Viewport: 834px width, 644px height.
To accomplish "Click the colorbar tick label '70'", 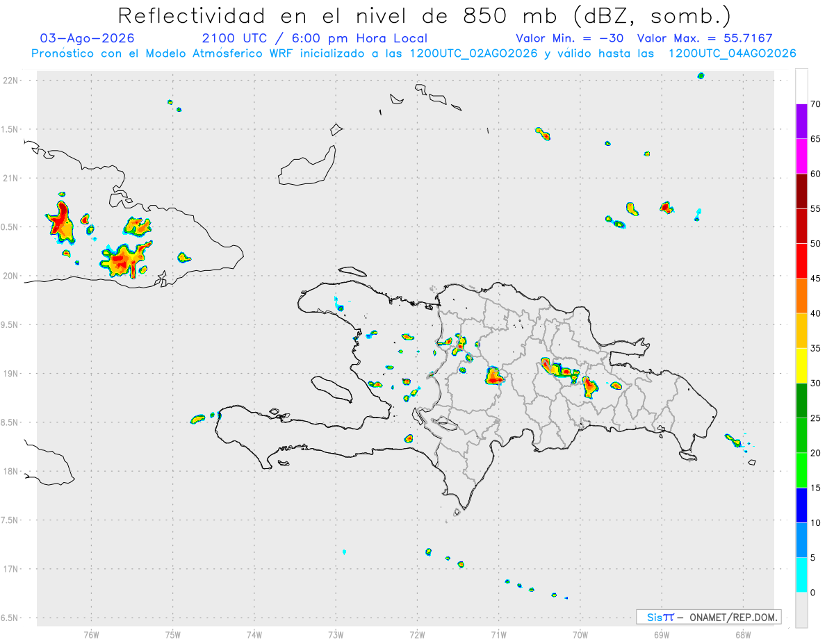I will point(816,104).
